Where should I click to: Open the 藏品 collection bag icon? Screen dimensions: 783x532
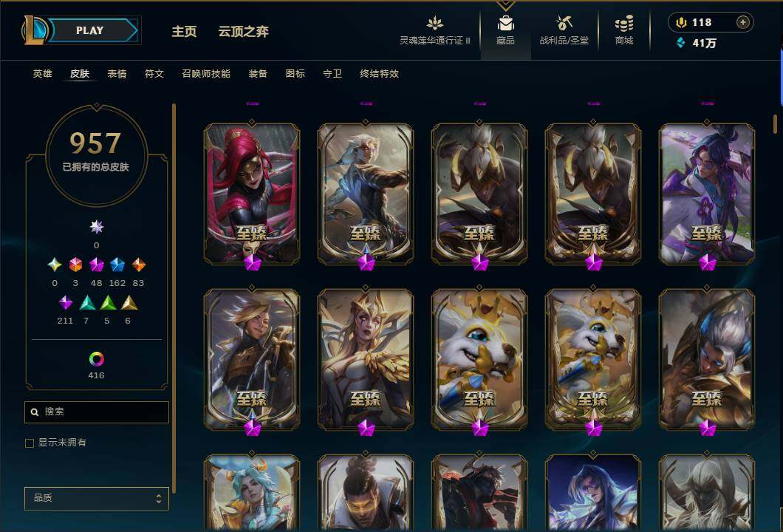point(505,23)
